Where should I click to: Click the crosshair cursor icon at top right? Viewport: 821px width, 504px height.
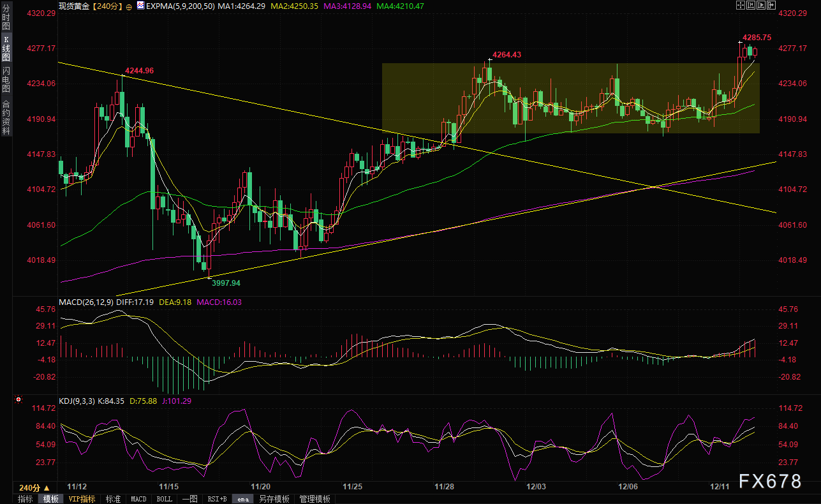[x=739, y=5]
